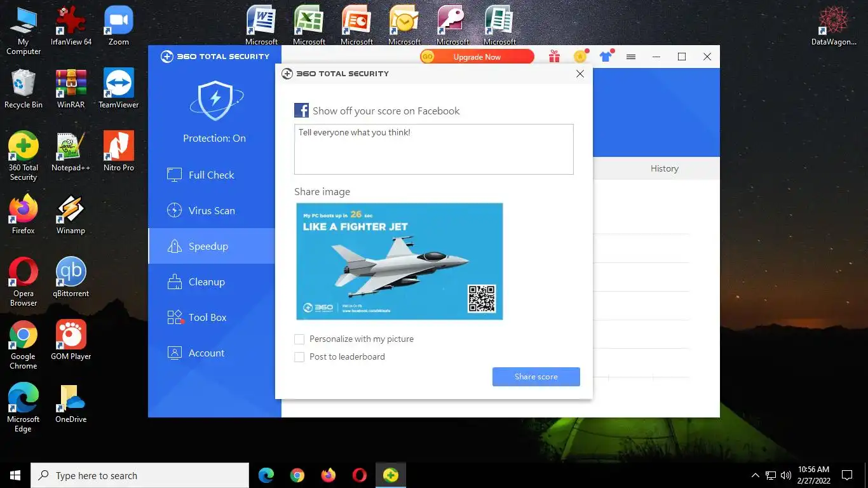Click the Upgrade Now button
The height and width of the screenshot is (488, 868).
coord(477,57)
